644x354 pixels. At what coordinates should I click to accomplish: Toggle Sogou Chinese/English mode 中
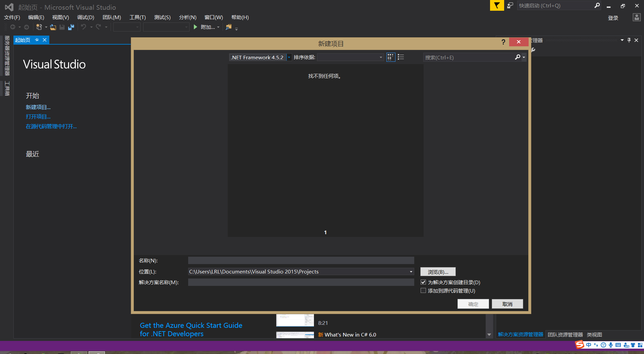[x=589, y=345]
